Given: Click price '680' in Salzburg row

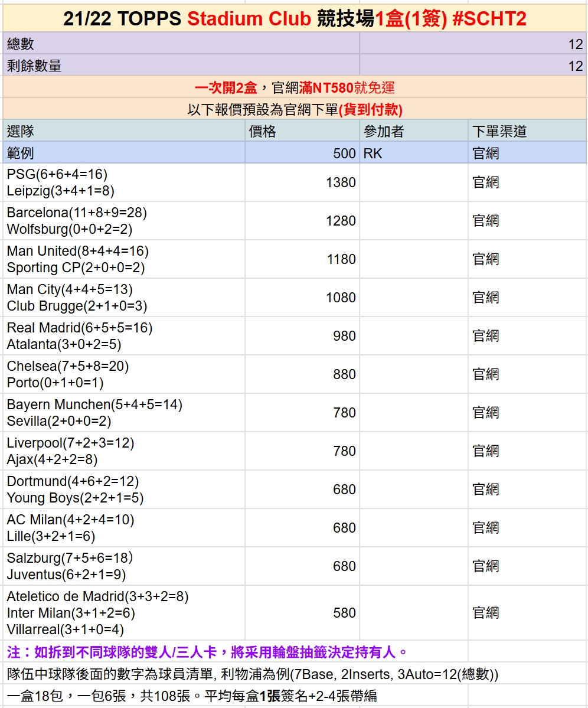Looking at the screenshot, I should click(x=302, y=566).
